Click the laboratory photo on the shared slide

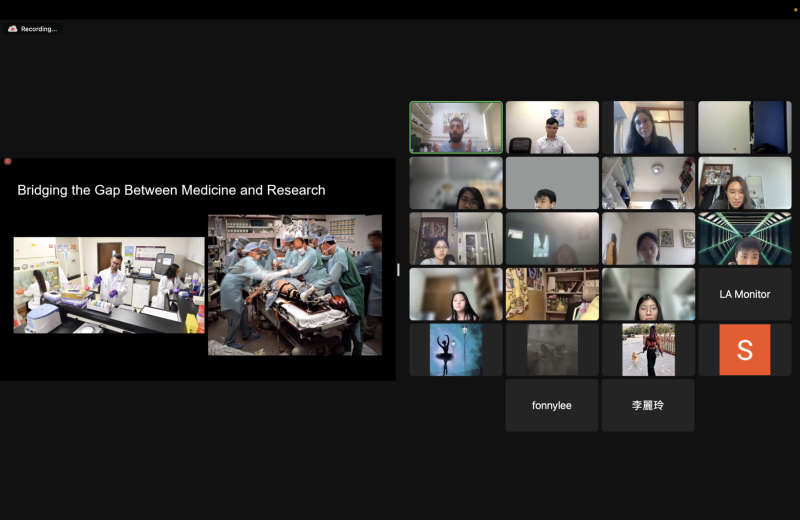pyautogui.click(x=109, y=285)
